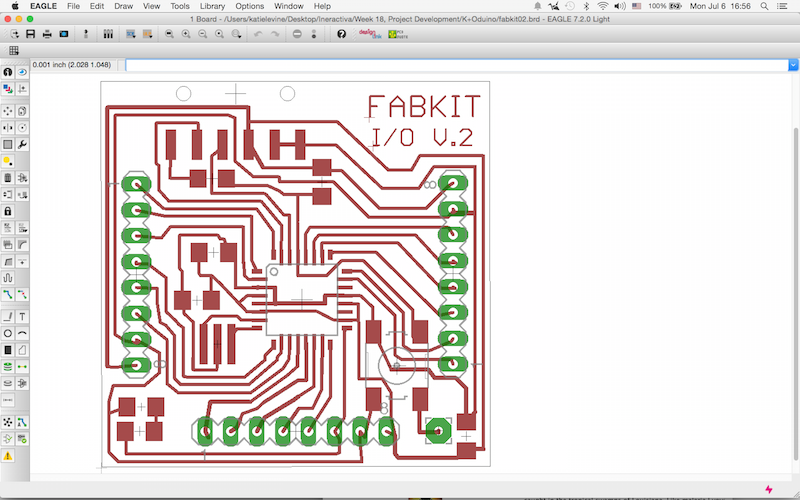Open the Tools menu
This screenshot has height=500, width=800.
[x=180, y=6]
